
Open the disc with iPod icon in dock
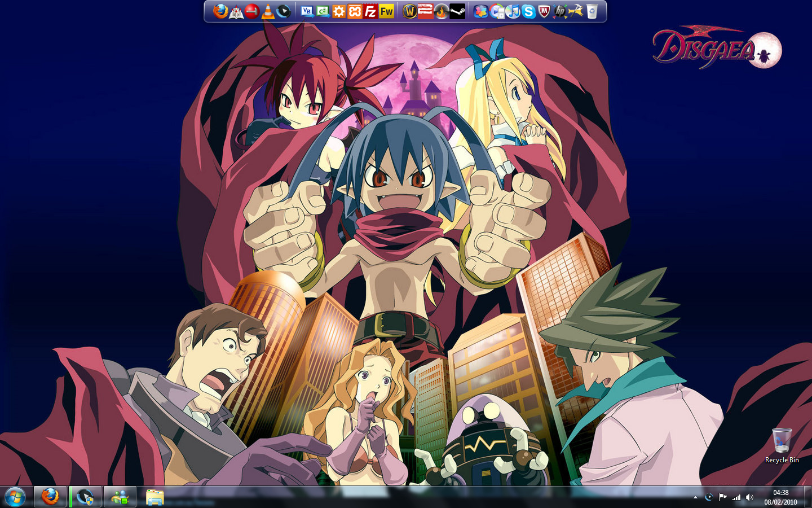497,11
